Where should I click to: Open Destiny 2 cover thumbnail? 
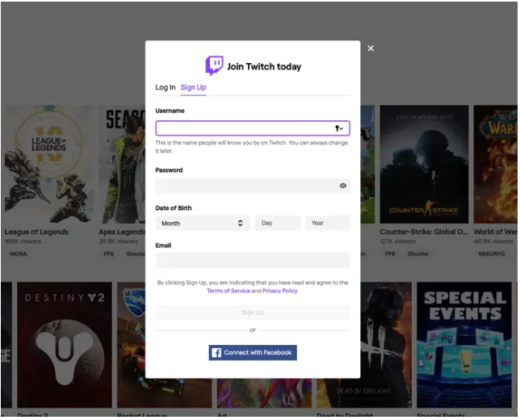65,345
